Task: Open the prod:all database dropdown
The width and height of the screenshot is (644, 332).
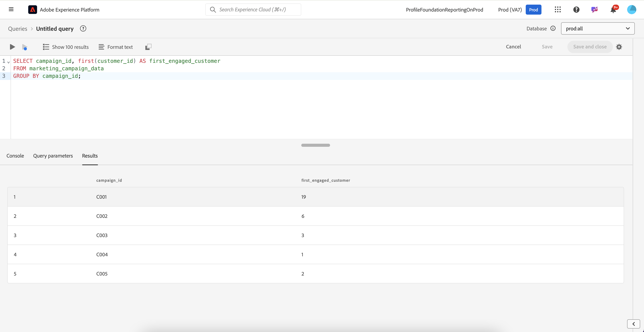Action: pyautogui.click(x=598, y=28)
